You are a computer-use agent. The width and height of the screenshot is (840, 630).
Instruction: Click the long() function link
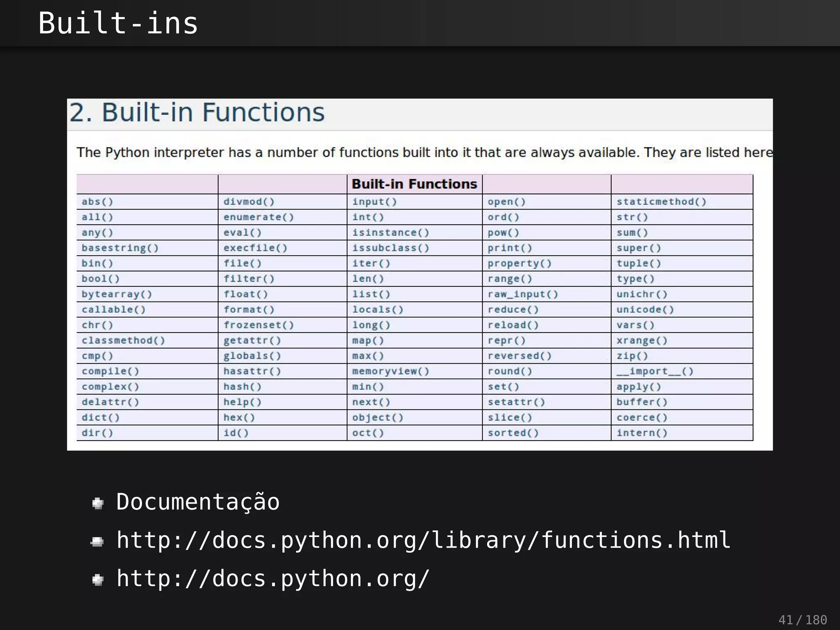(x=371, y=325)
